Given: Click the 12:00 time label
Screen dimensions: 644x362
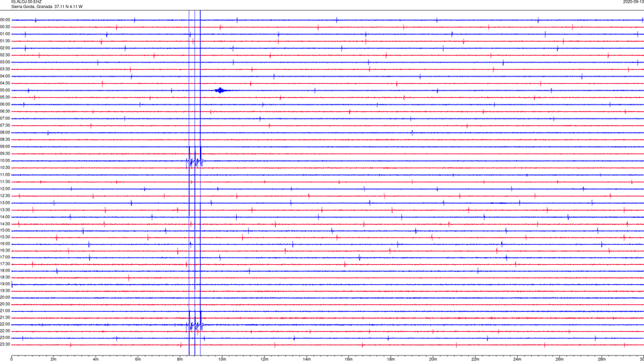Looking at the screenshot, I should point(5,189).
